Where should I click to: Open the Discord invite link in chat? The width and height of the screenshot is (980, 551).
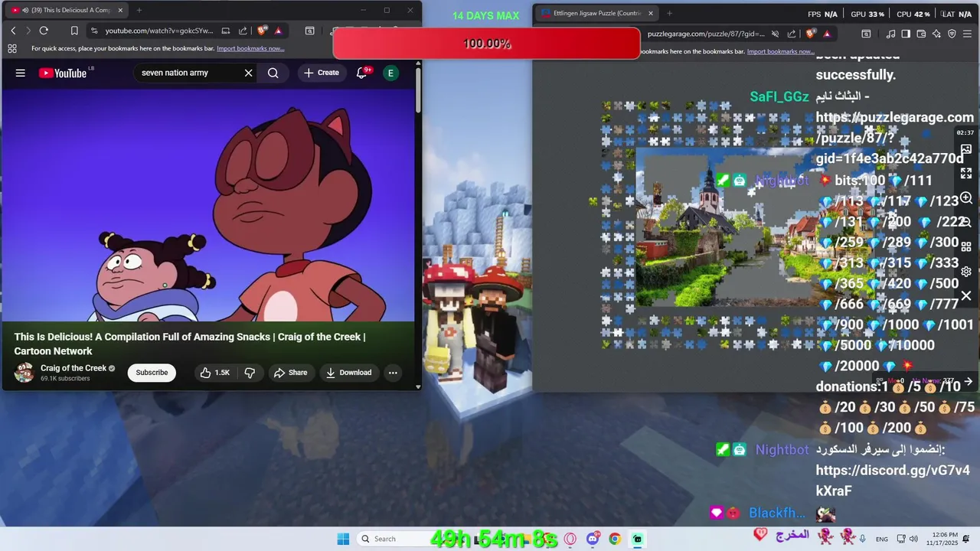point(893,480)
